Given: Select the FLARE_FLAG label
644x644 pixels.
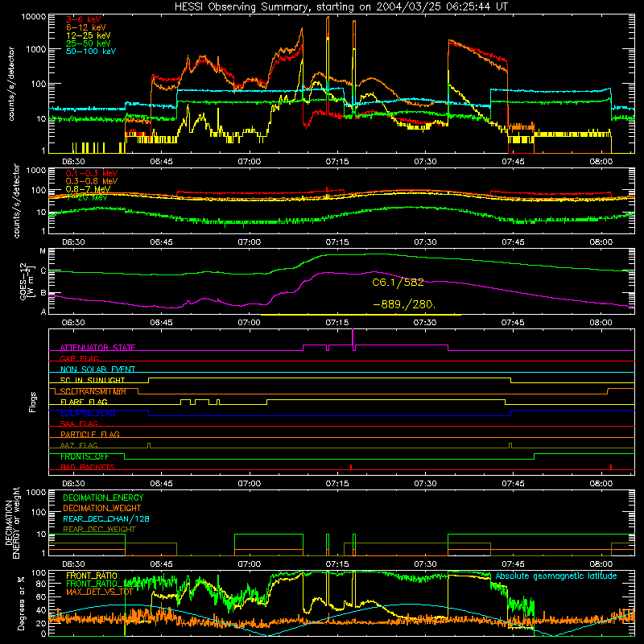Looking at the screenshot, I should click(84, 402).
